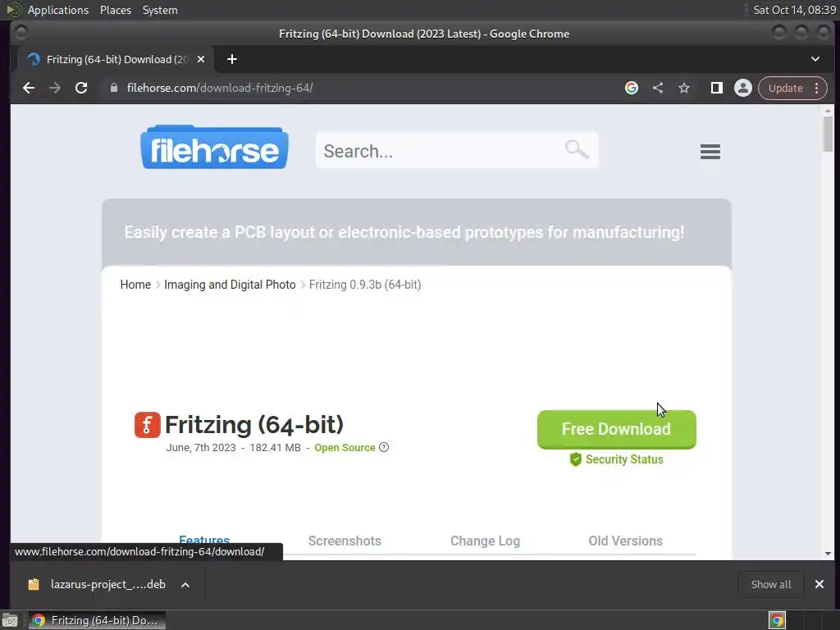This screenshot has height=630, width=840.
Task: Click the show desktop icon in taskbar
Action: (10, 620)
